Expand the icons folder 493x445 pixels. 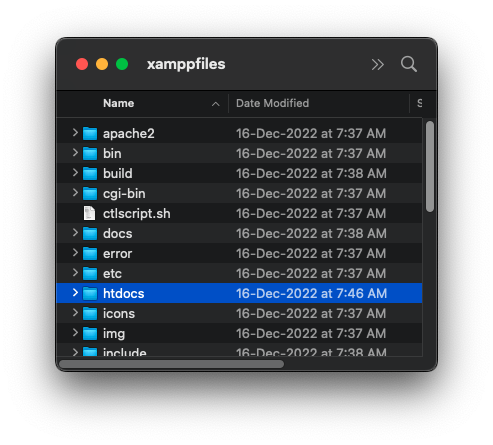(x=75, y=313)
